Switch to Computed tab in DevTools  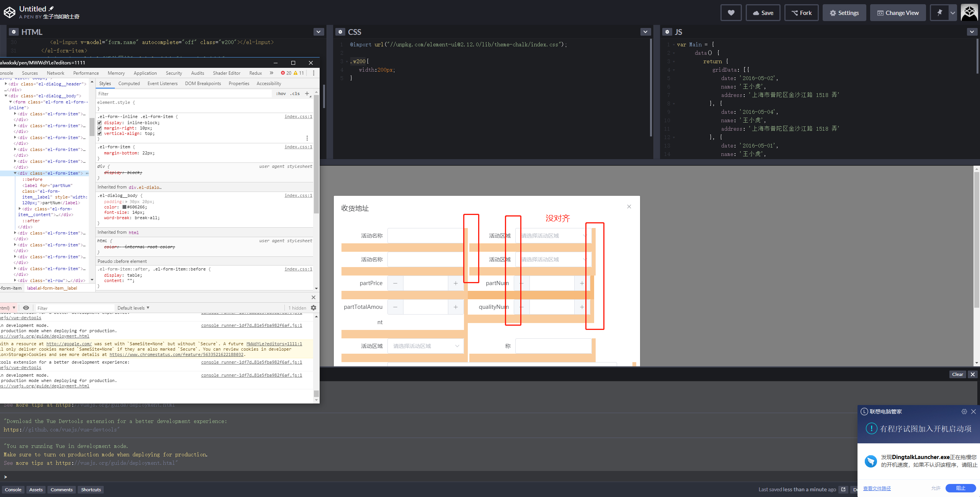129,83
